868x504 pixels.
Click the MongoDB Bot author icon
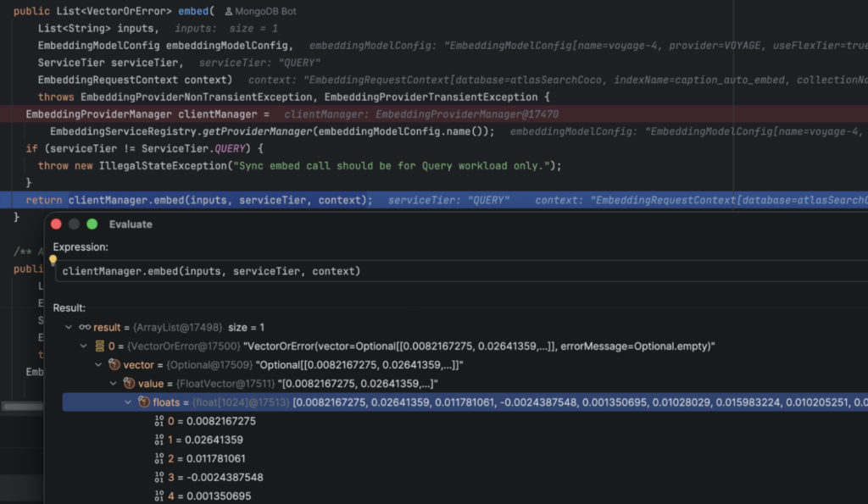pos(229,11)
